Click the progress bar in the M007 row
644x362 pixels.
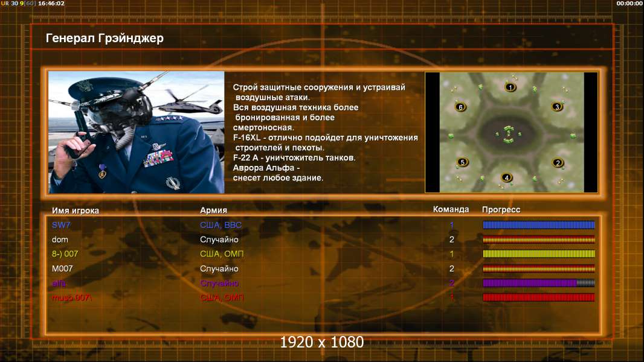[538, 268]
